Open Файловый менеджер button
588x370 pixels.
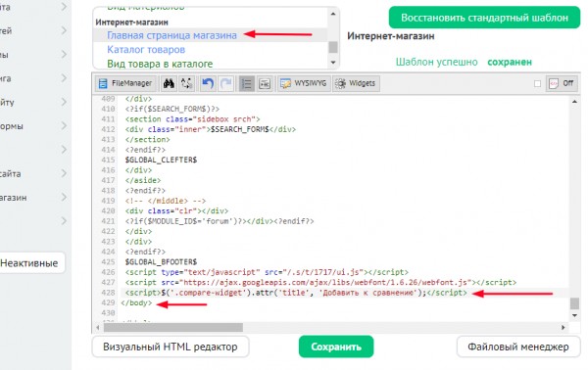[x=518, y=347]
